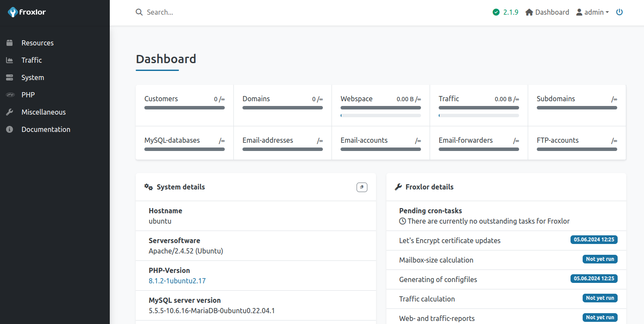This screenshot has height=324, width=644.
Task: Open the admin account dropdown
Action: (x=593, y=12)
